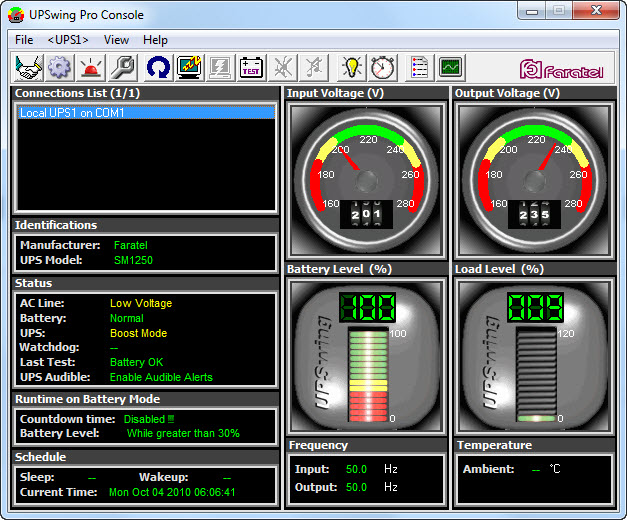Click the grayed mute beeper icon
This screenshot has width=627, height=520.
[314, 67]
